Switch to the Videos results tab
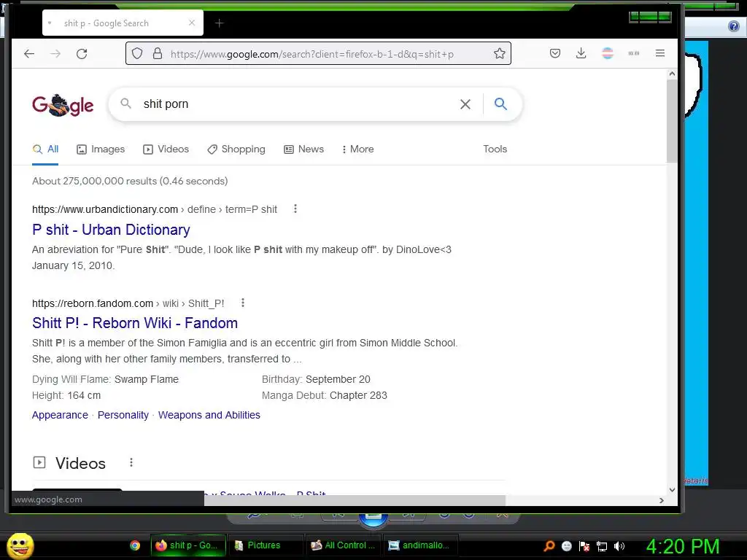The width and height of the screenshot is (747, 560). pos(166,149)
